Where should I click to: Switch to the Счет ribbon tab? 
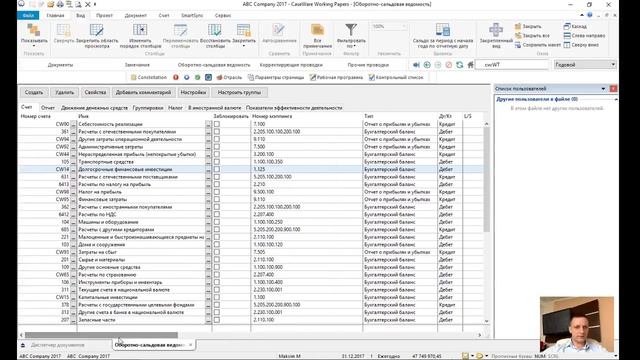pyautogui.click(x=164, y=16)
